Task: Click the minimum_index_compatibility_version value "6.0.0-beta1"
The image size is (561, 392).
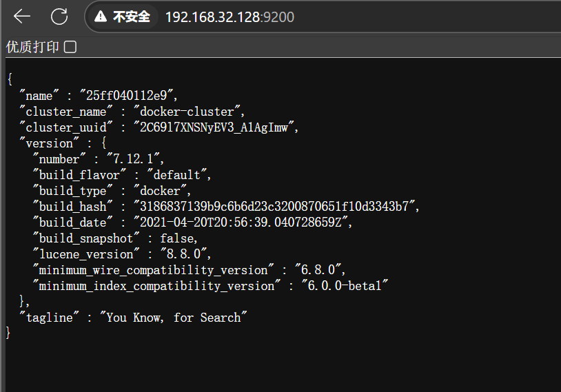Action: click(x=345, y=286)
